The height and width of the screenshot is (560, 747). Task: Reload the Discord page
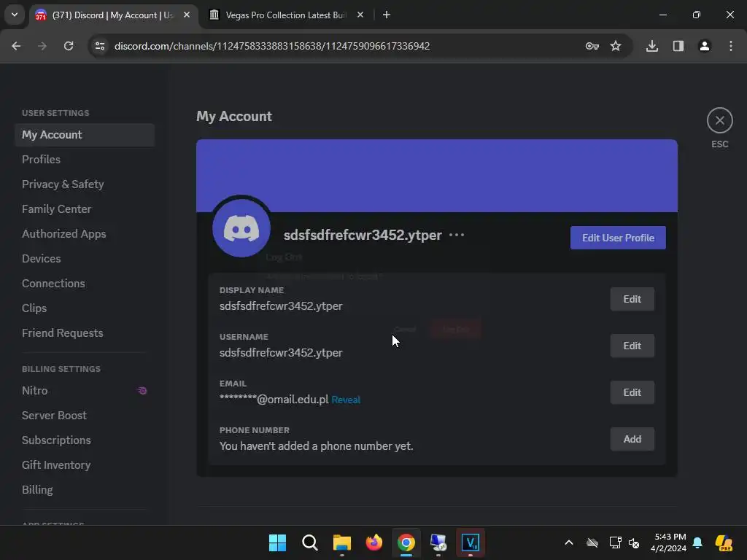click(69, 46)
